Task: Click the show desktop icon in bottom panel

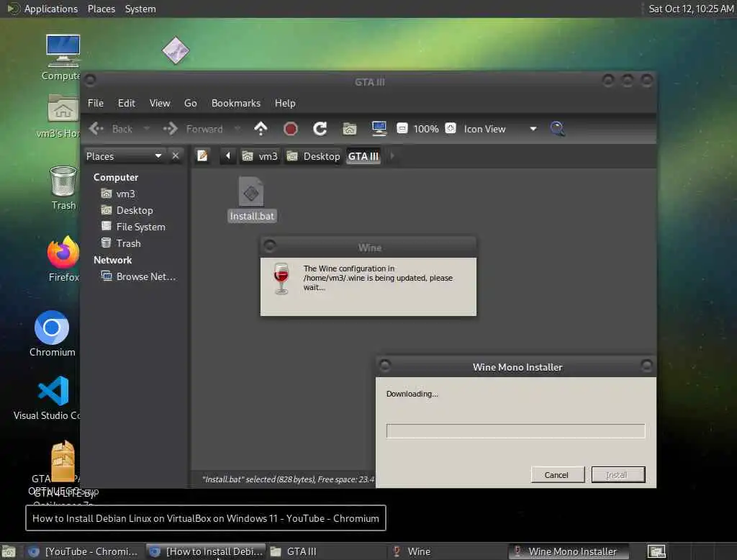Action: pyautogui.click(x=9, y=551)
